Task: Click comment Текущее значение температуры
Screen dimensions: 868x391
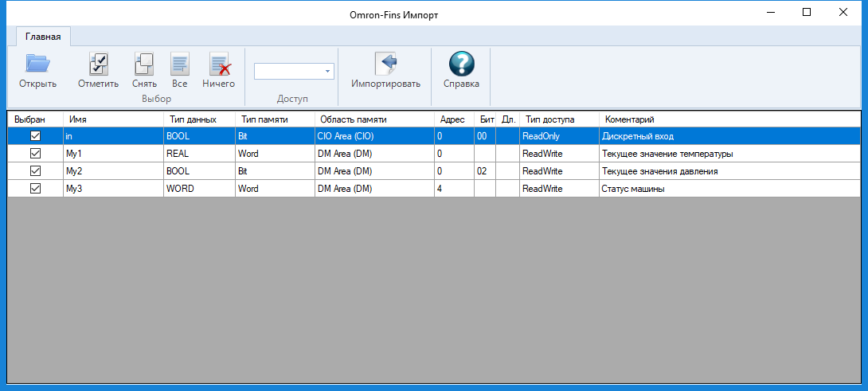Action: click(x=729, y=154)
